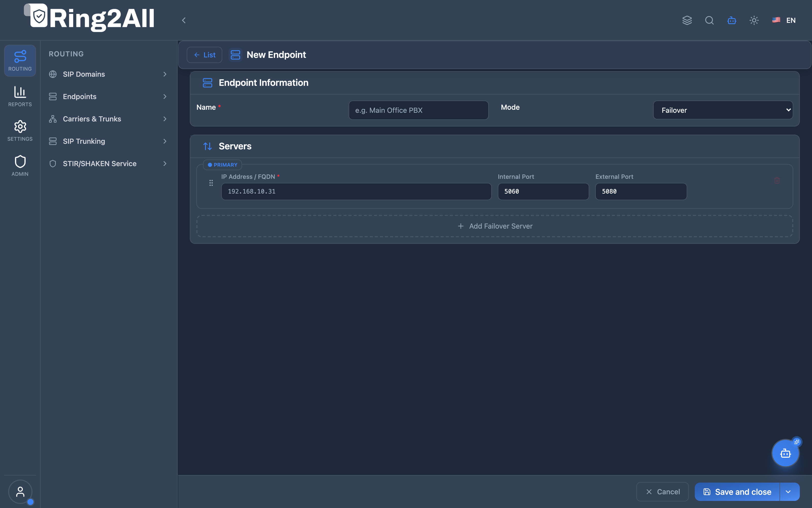This screenshot has width=812, height=508.
Task: Toggle the light/dark theme sun icon
Action: pyautogui.click(x=754, y=20)
